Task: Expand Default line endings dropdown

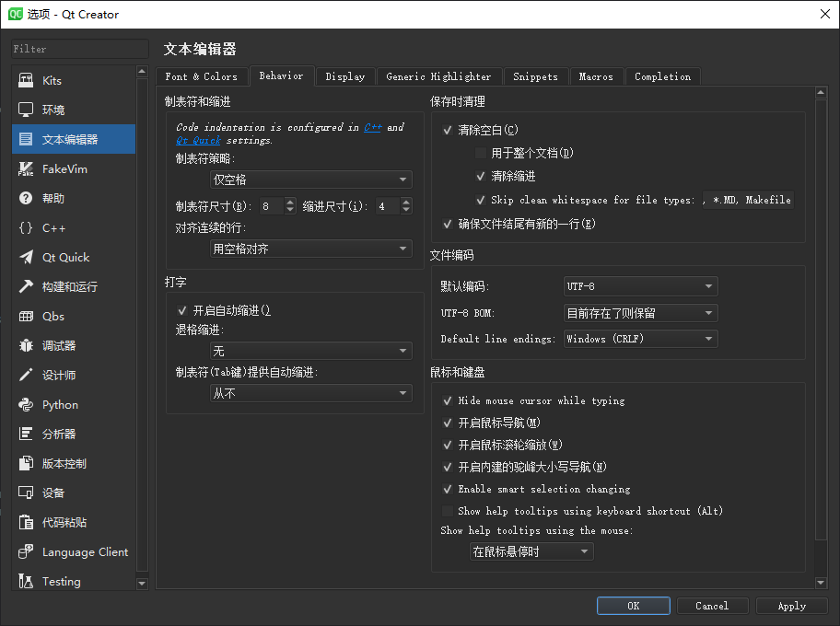Action: coord(640,339)
